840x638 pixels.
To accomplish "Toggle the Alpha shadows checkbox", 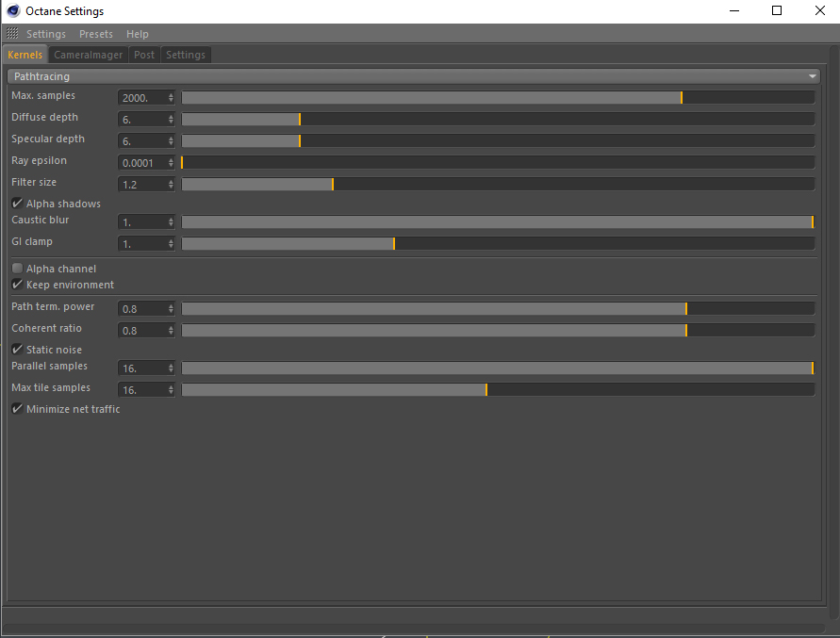I will coord(17,203).
